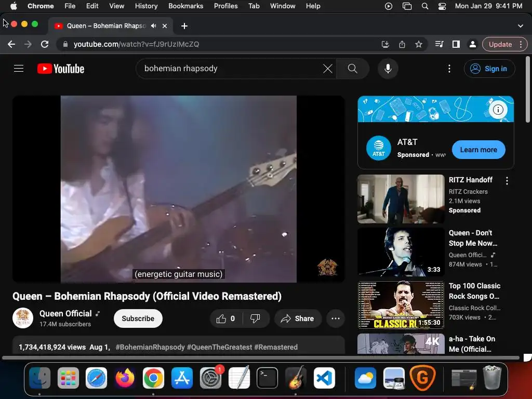The image size is (532, 399).
Task: Reload the YouTube page
Action: 45,44
